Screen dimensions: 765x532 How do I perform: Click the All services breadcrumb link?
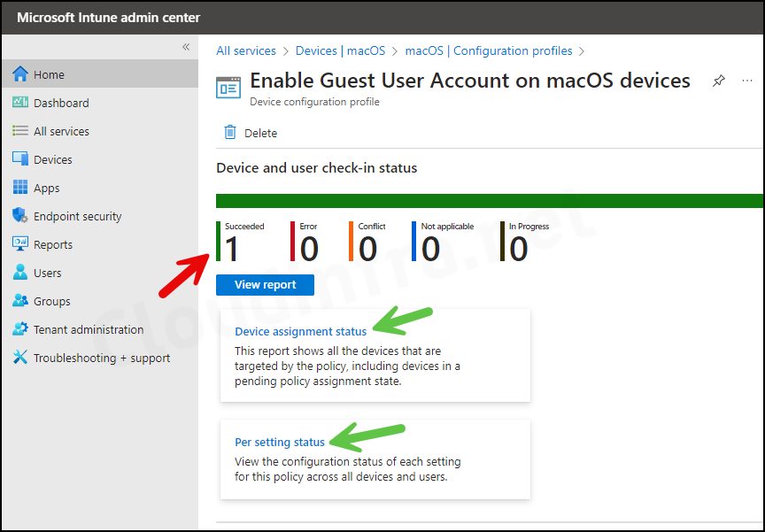click(246, 50)
